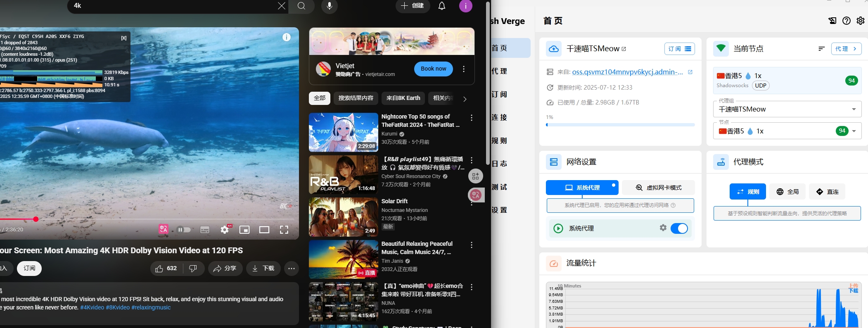Open 代理 button in current node card
This screenshot has width=868, height=328.
(x=846, y=49)
